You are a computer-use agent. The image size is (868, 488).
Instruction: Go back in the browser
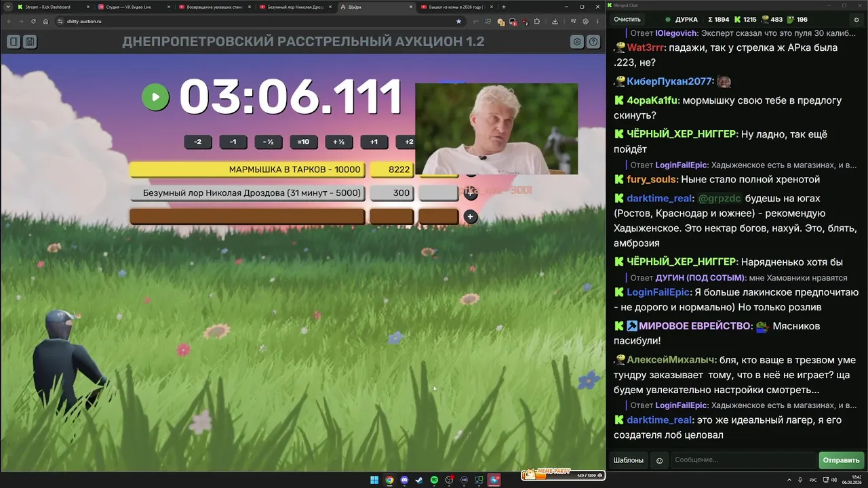click(9, 21)
